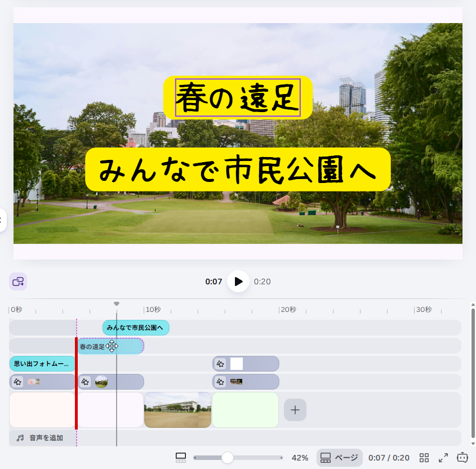
Task: Play the video preview
Action: [238, 282]
